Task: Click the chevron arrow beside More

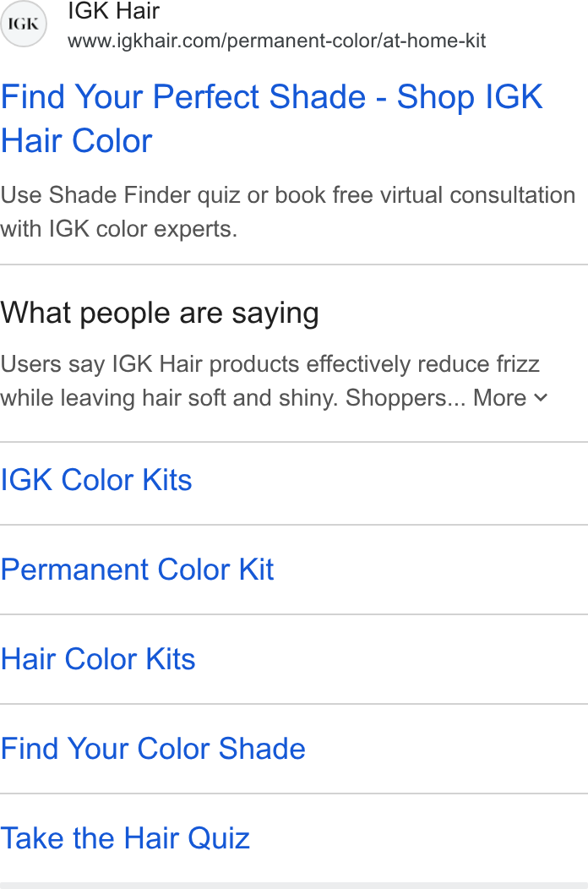Action: pyautogui.click(x=541, y=398)
